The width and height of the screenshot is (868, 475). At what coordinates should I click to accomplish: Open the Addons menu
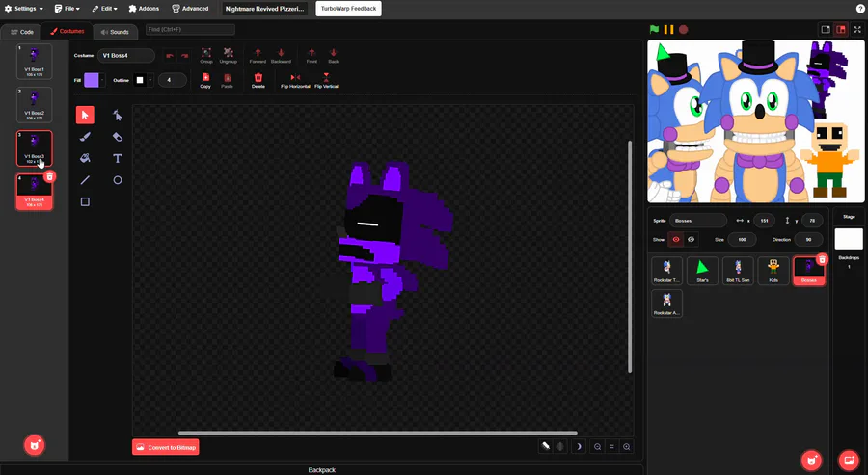tap(144, 9)
